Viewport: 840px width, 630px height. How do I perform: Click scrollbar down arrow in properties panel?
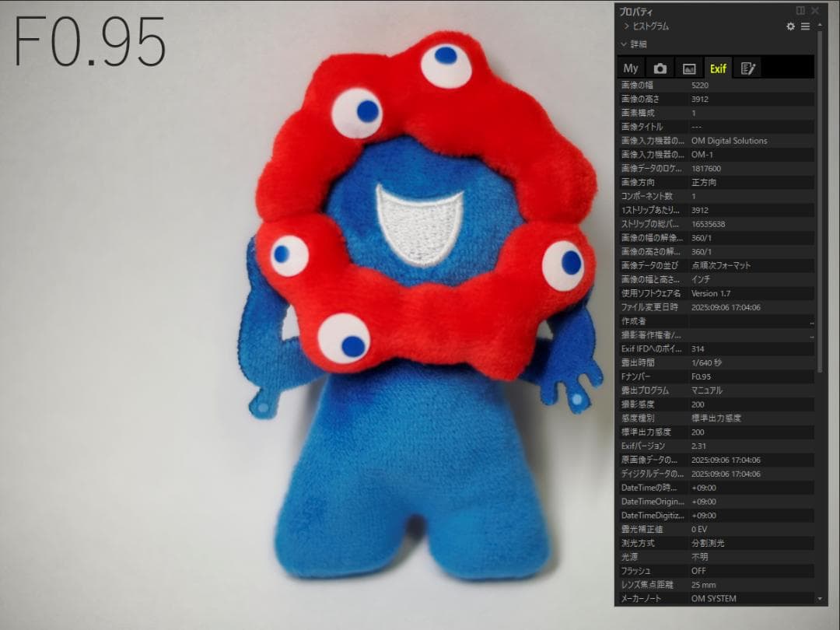pos(819,598)
